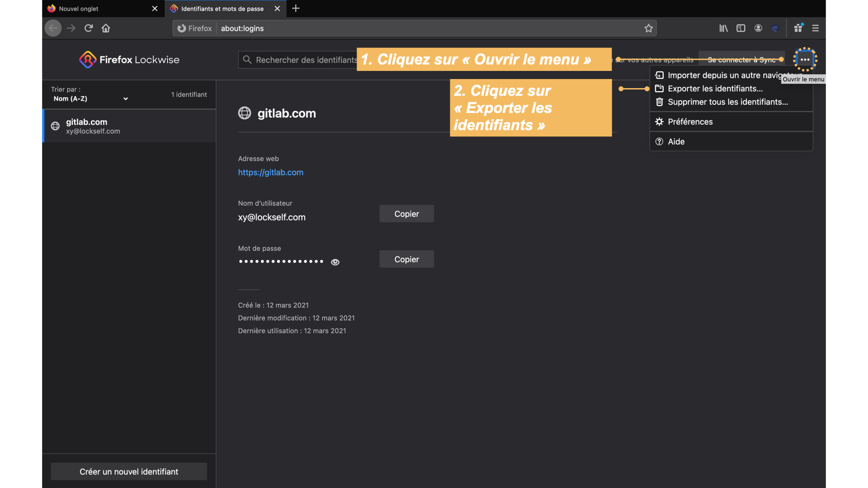Open the extensions gift icon in toolbar
Viewport: 868px width, 488px height.
(x=798, y=28)
